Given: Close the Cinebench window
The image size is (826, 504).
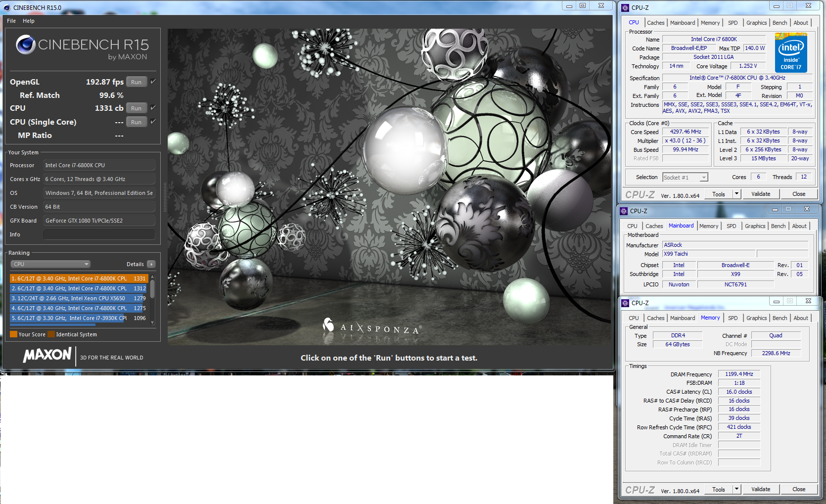Looking at the screenshot, I should pos(601,6).
